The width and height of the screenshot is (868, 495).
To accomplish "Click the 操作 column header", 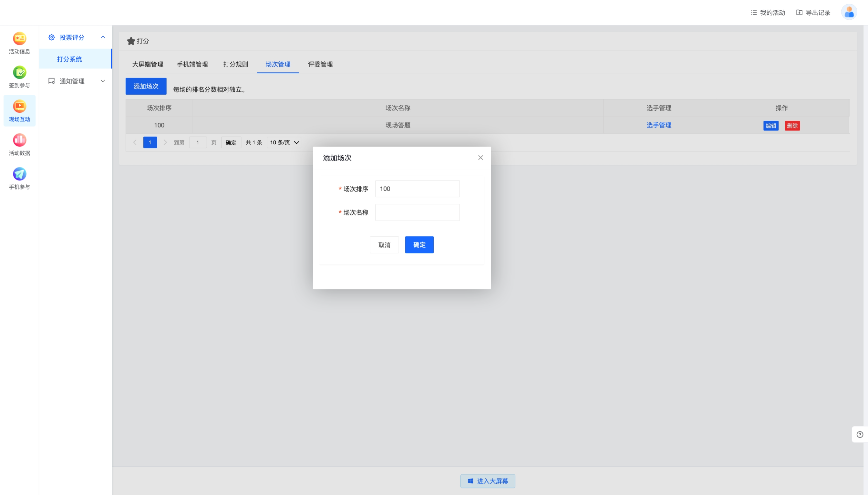I will 781,108.
